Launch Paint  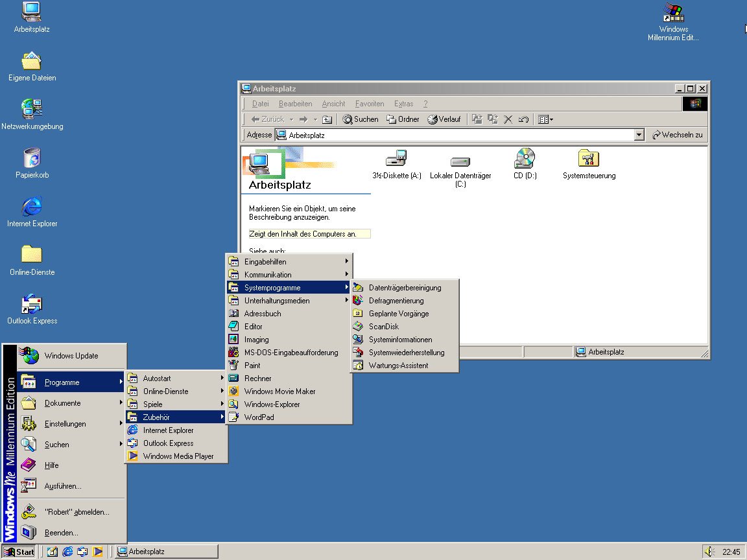click(x=289, y=366)
